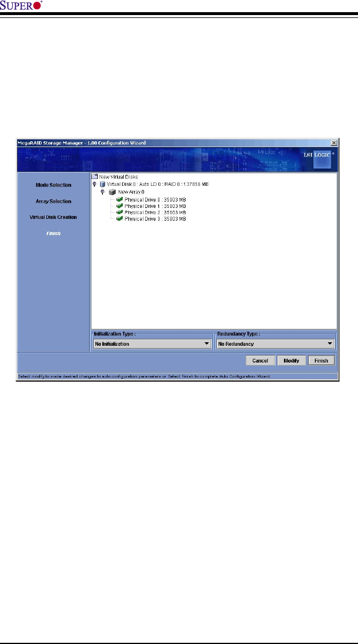Select "Physical Drive 3 : 35003 MB" text
Screen dimensions: 358x644
(156, 219)
